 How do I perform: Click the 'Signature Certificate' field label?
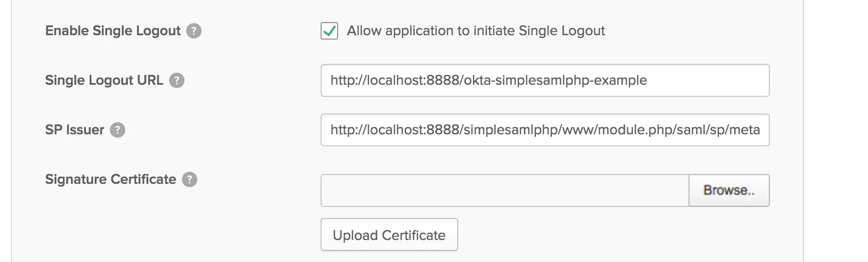(111, 179)
